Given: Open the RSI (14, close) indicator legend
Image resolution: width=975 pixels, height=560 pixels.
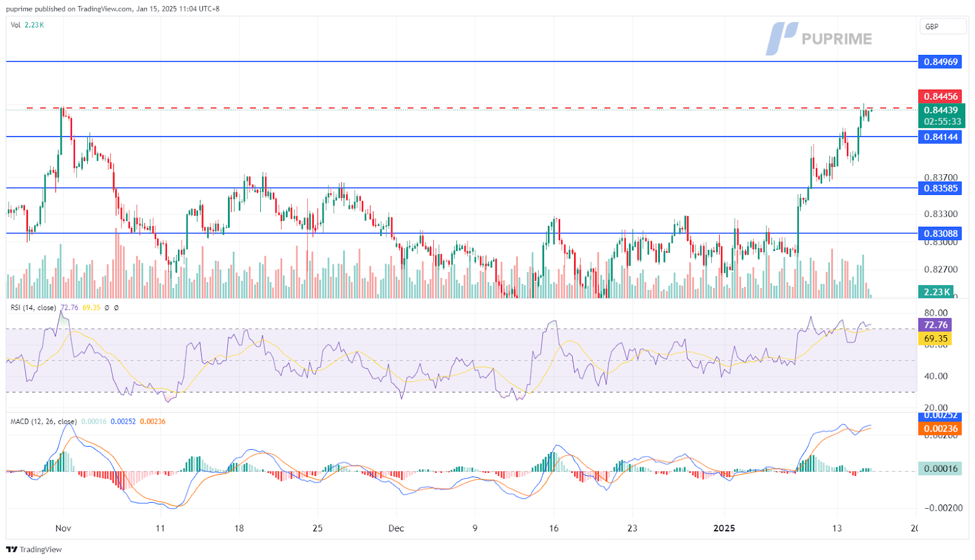Looking at the screenshot, I should coord(34,308).
